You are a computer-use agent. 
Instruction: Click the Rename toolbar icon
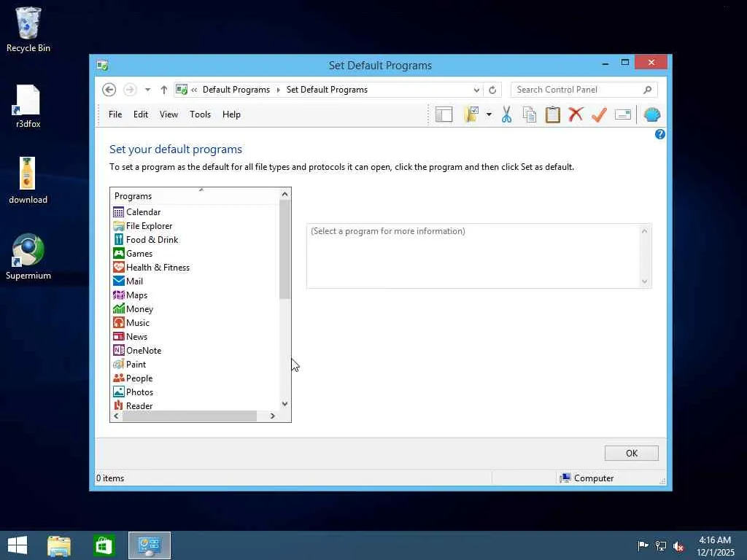click(623, 114)
